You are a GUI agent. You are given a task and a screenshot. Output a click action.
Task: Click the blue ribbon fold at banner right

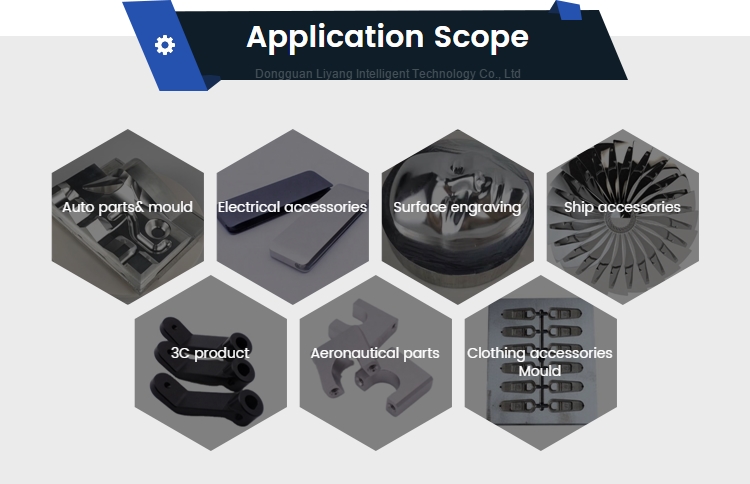(566, 10)
